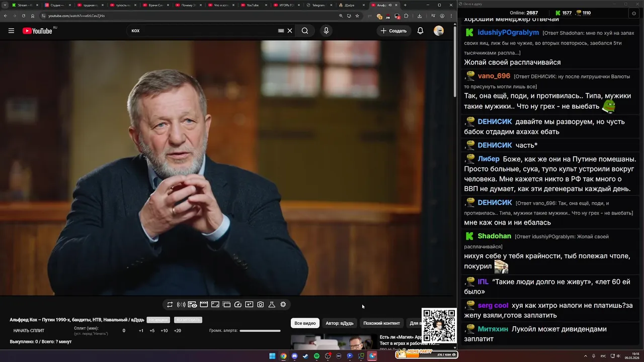Select the Автор: вДудь chip
Screen dimensions: 644x362
tap(339, 323)
